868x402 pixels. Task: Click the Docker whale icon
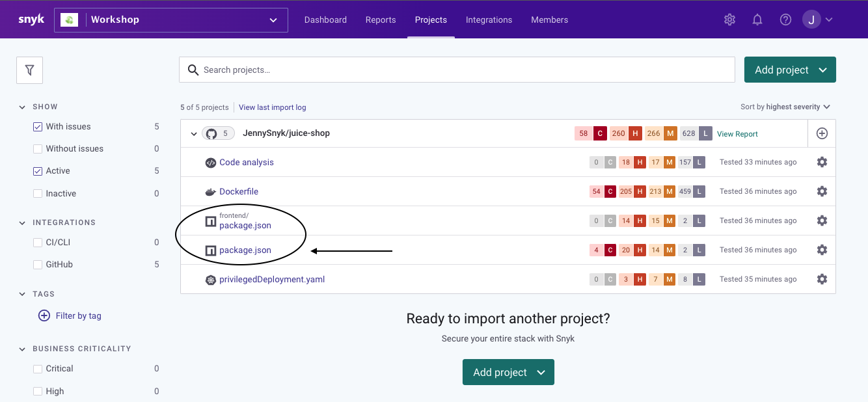click(x=210, y=192)
